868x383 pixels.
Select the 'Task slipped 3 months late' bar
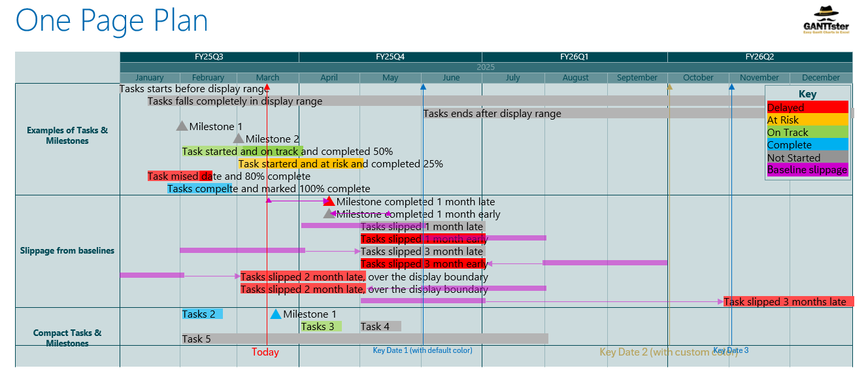point(788,301)
